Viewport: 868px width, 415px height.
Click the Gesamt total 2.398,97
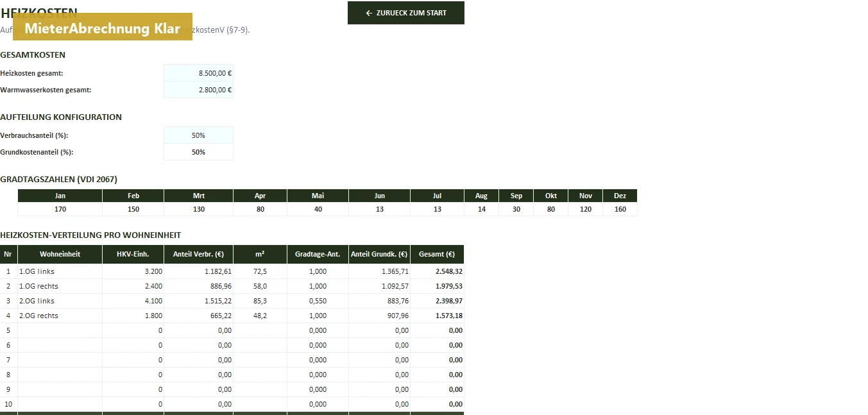[438, 301]
